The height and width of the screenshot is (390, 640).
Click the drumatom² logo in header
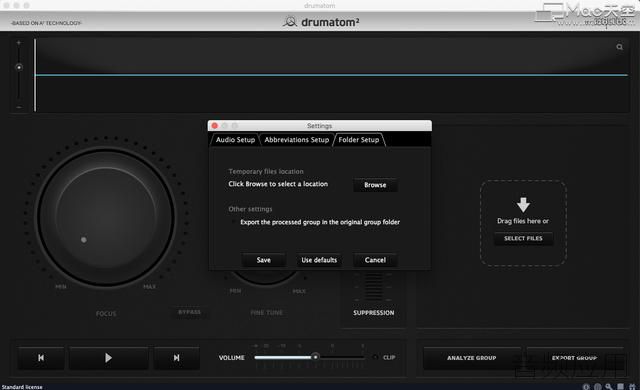pyautogui.click(x=321, y=22)
